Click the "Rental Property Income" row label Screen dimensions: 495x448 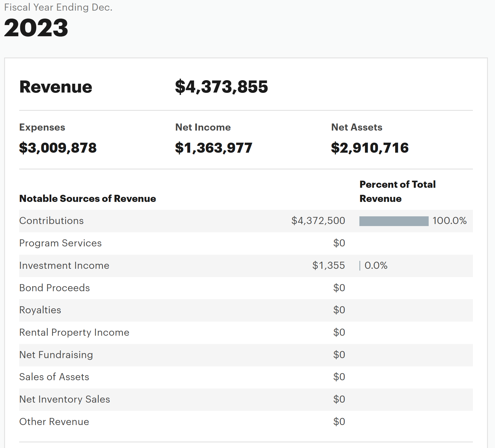74,332
